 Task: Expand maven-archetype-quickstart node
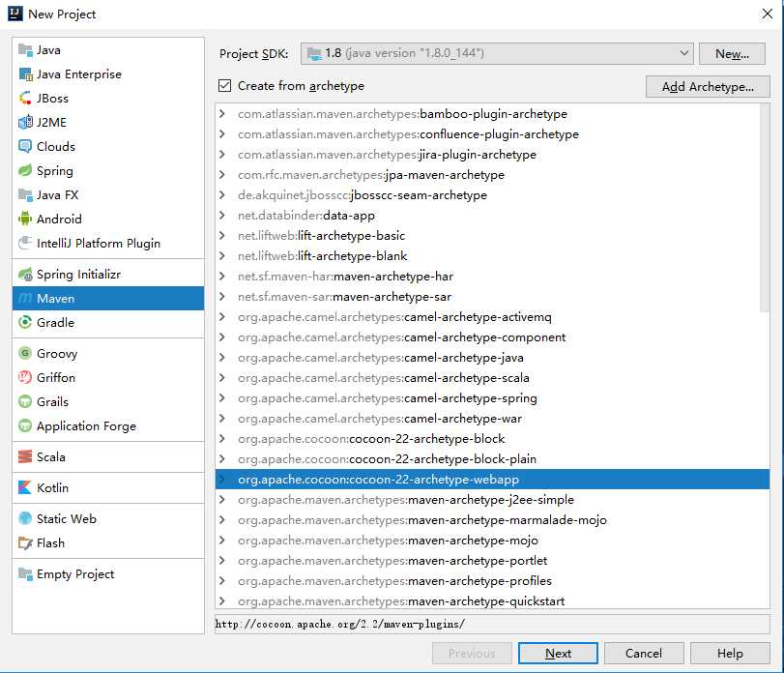pyautogui.click(x=222, y=600)
